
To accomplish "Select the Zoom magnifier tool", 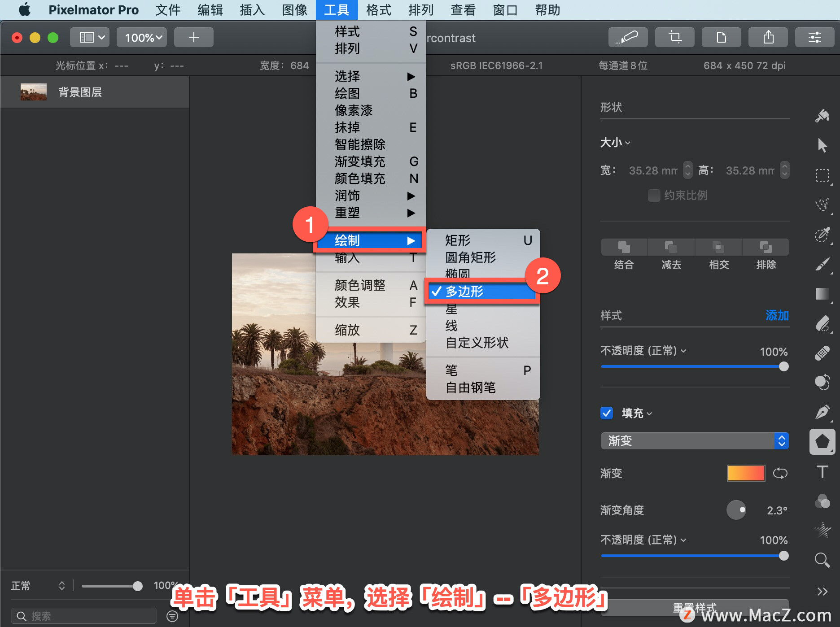I will (x=822, y=560).
